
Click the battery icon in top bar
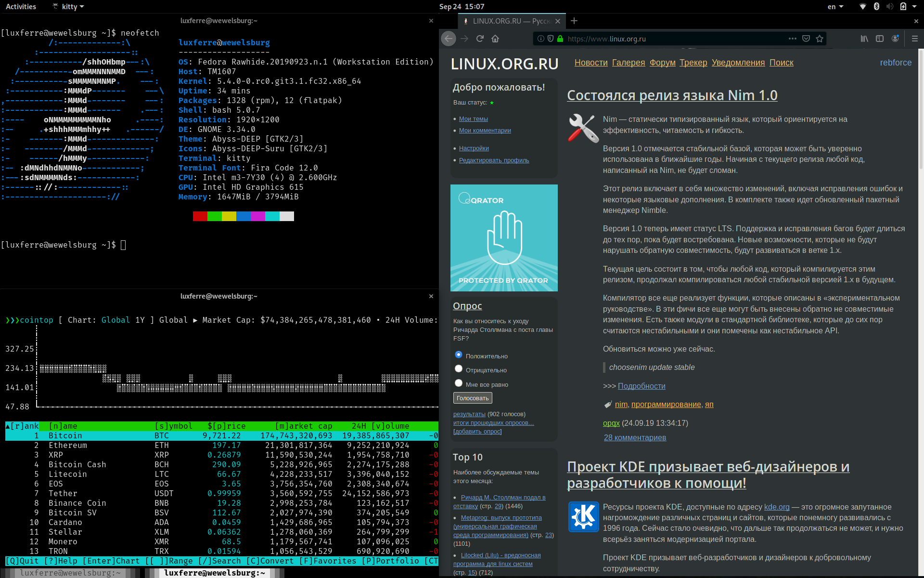click(903, 7)
